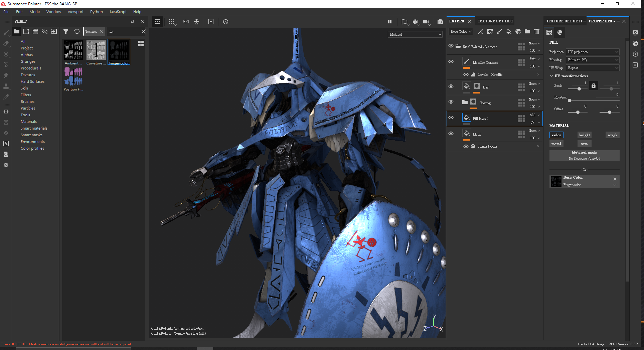Select the Polygon Fill tool
This screenshot has width=644, height=350.
click(x=6, y=64)
